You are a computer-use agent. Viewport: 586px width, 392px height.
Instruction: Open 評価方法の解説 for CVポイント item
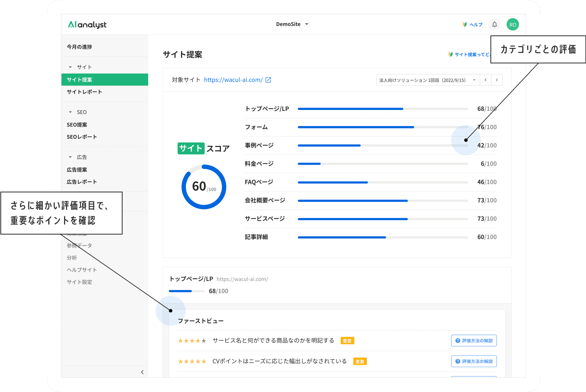474,361
